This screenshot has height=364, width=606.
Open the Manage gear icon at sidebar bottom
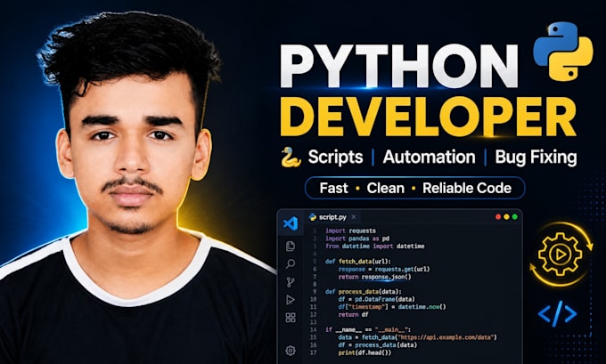[x=291, y=351]
